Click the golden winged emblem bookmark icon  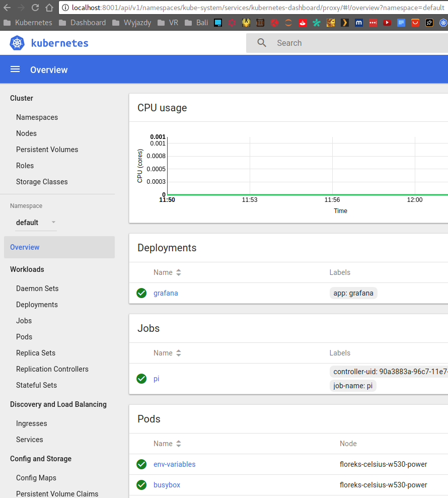click(246, 23)
